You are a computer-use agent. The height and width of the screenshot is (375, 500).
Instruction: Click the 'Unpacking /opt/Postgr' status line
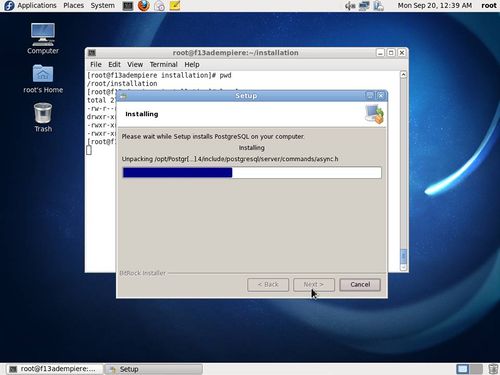pos(230,159)
